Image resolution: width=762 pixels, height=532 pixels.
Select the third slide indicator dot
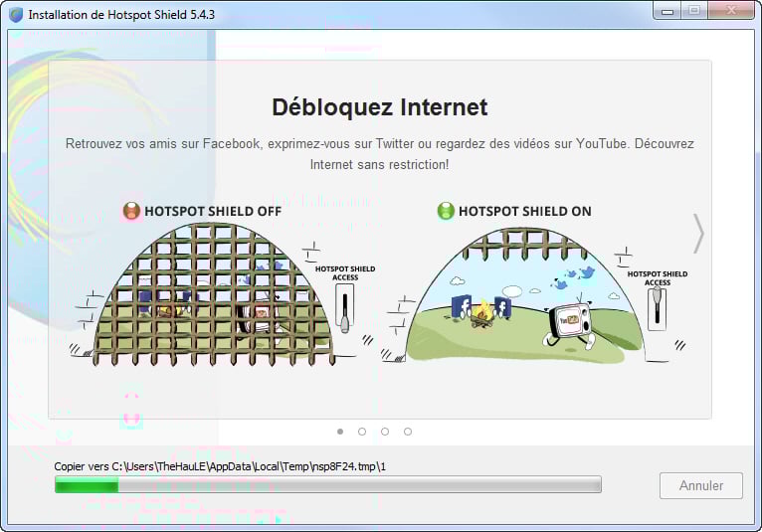point(385,432)
